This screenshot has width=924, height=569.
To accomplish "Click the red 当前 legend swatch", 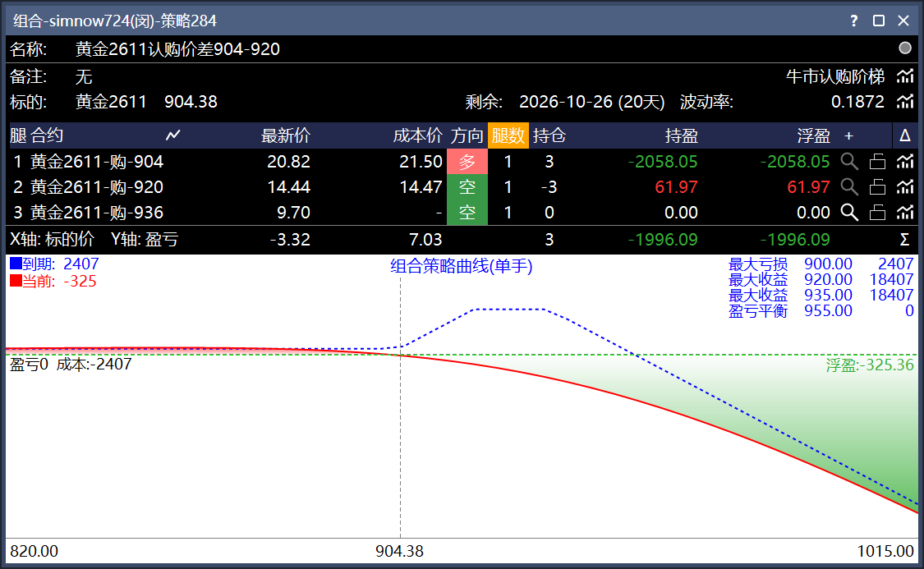I will [16, 281].
